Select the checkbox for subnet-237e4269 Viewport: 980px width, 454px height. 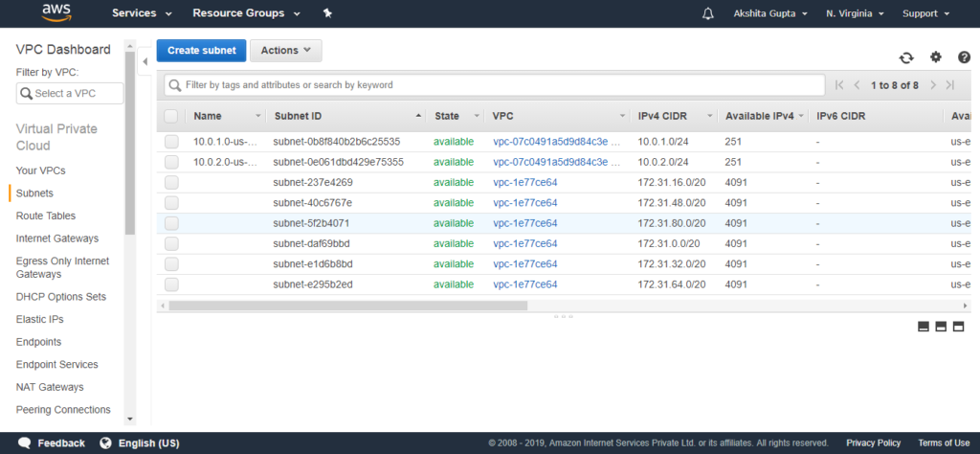click(x=171, y=183)
